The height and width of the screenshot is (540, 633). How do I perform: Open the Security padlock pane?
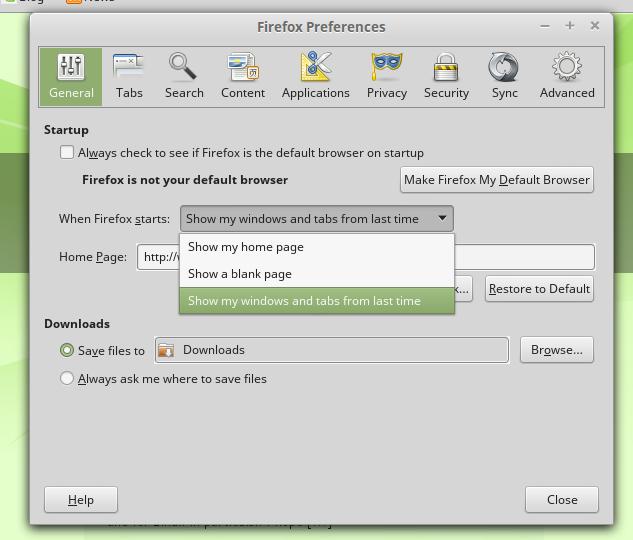point(446,76)
